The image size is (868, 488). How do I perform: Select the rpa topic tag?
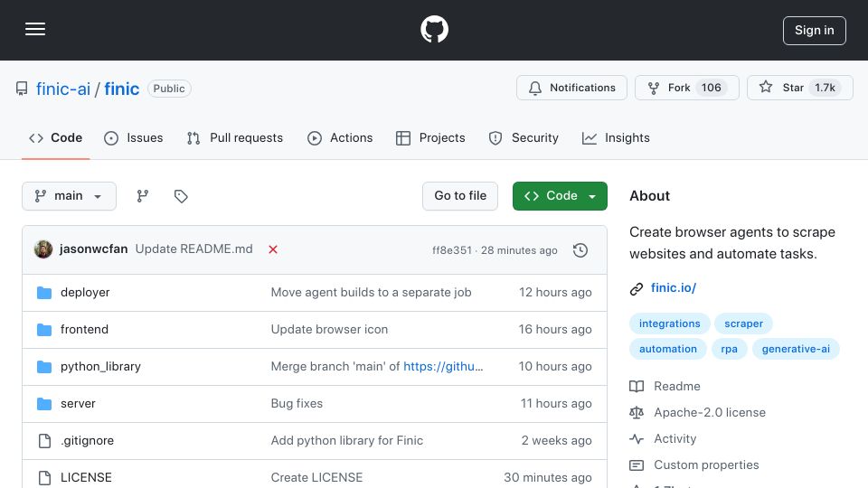tap(729, 349)
